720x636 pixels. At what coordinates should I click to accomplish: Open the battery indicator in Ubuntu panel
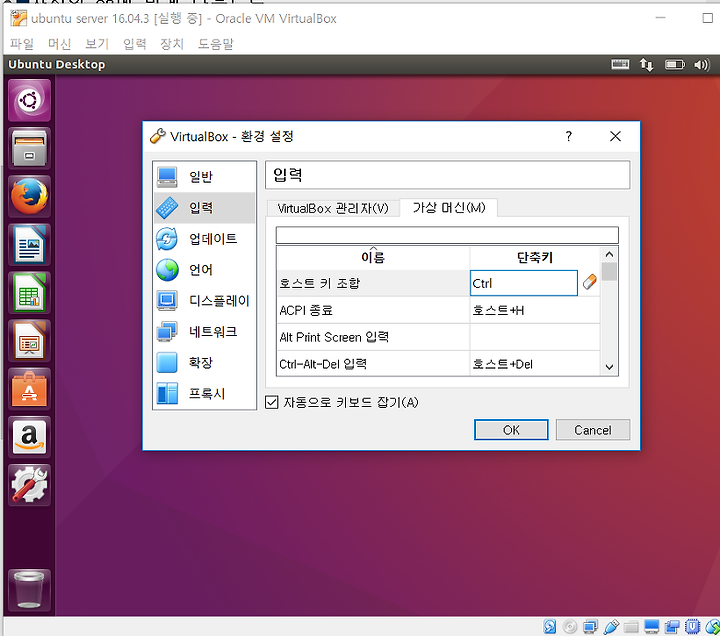(x=675, y=65)
